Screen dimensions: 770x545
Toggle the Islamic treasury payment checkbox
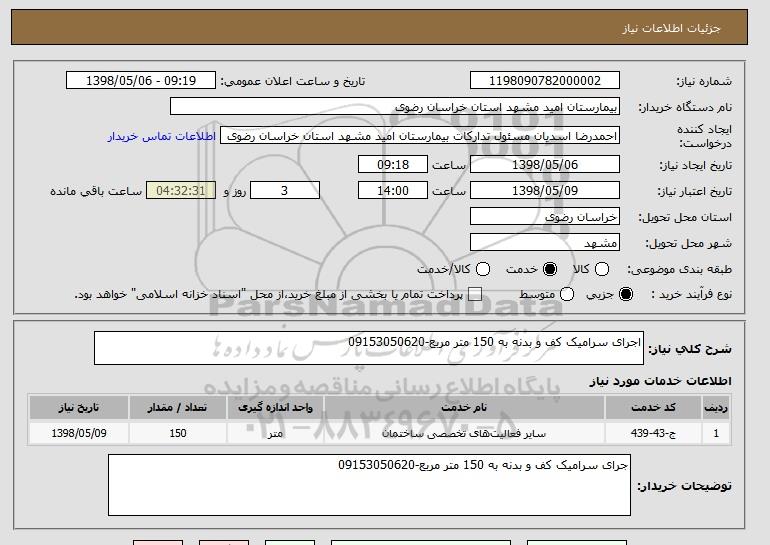475,294
